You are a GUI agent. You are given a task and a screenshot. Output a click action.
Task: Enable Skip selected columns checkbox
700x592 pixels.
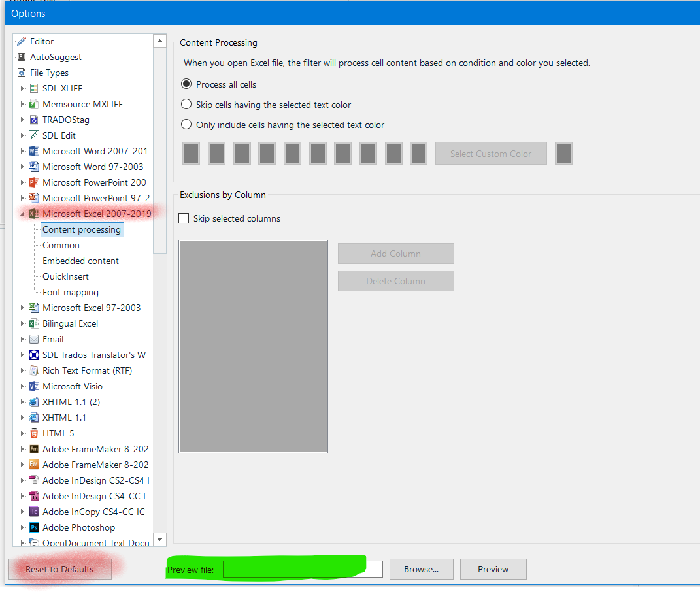pos(184,218)
